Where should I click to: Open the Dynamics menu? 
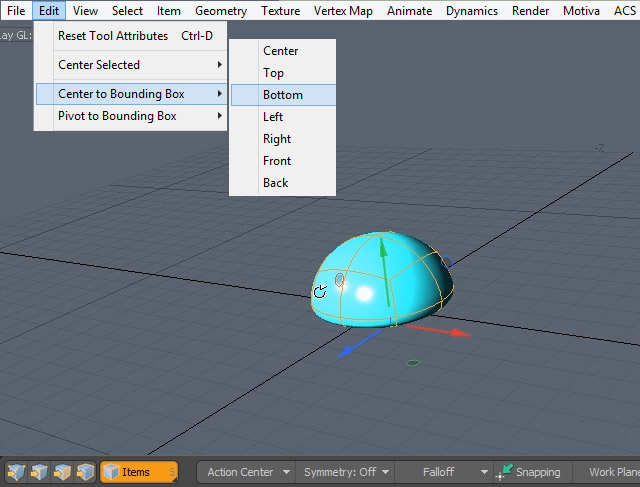pyautogui.click(x=472, y=11)
